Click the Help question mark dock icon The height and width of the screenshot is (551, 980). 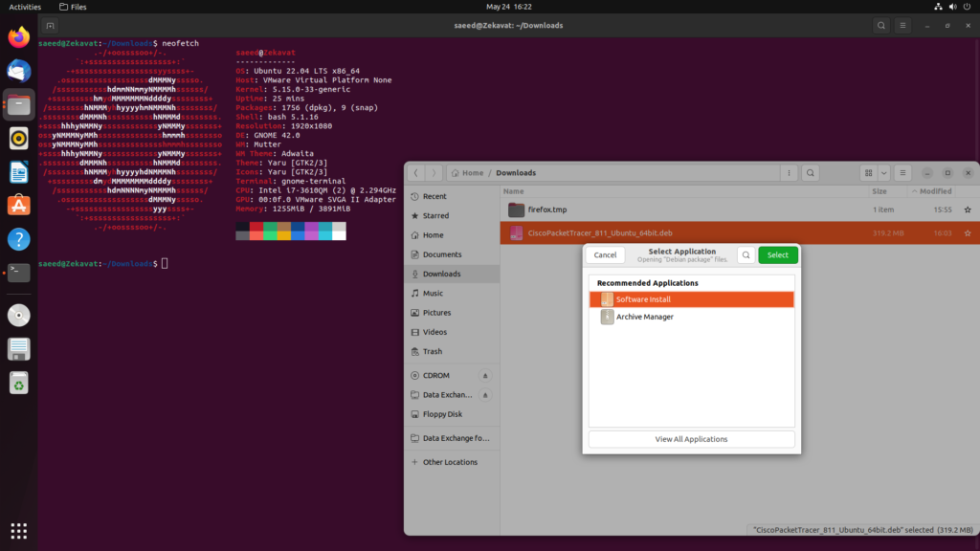(19, 238)
